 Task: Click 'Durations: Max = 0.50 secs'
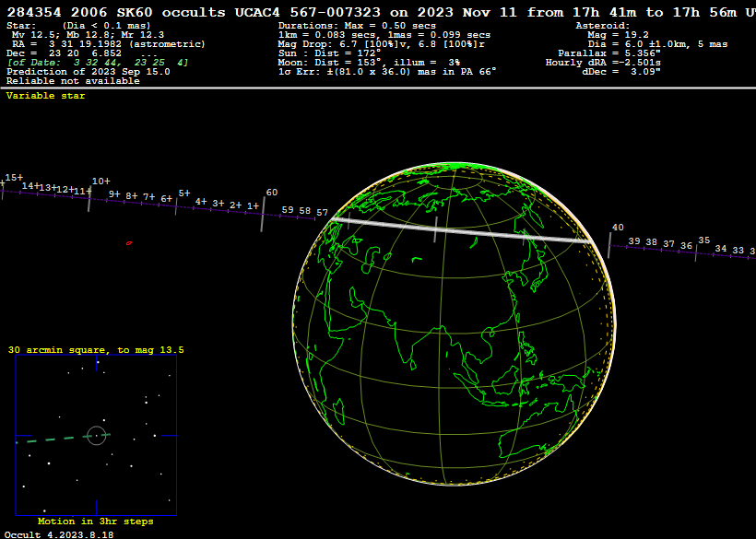click(x=357, y=26)
